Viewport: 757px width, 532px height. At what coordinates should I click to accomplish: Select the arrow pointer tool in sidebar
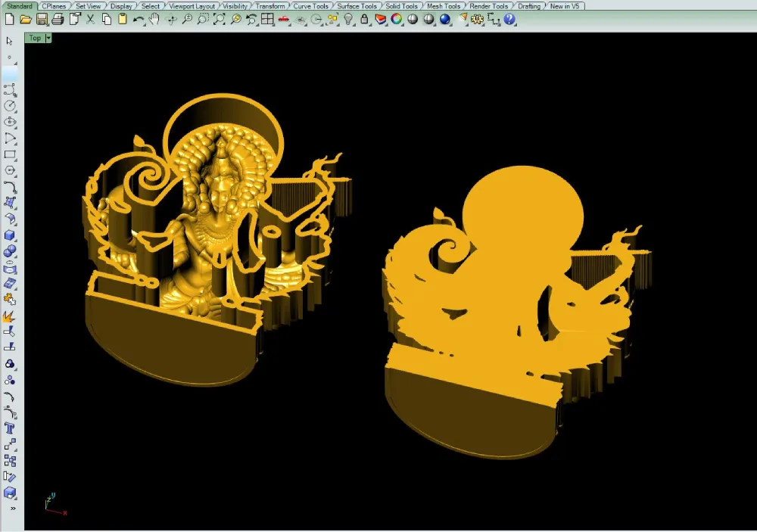[10, 41]
